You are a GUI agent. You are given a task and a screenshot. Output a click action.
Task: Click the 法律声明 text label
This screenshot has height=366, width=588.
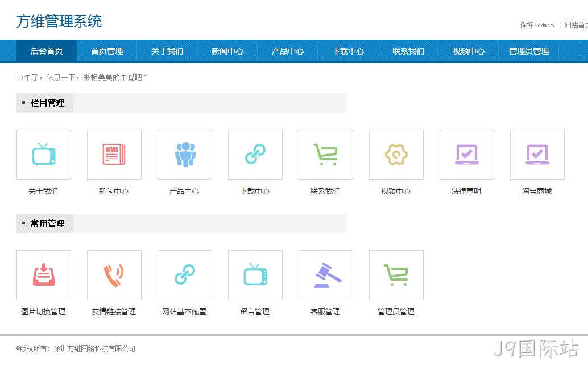pos(466,191)
